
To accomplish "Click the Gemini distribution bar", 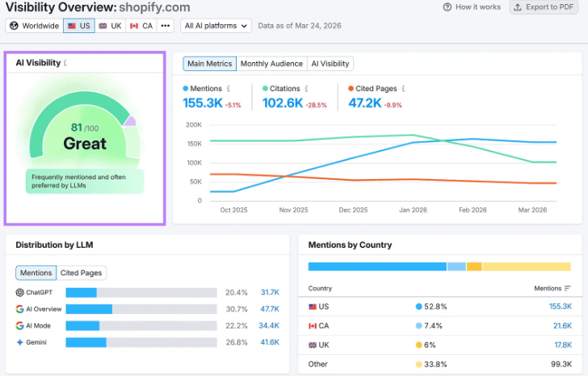I will (141, 342).
